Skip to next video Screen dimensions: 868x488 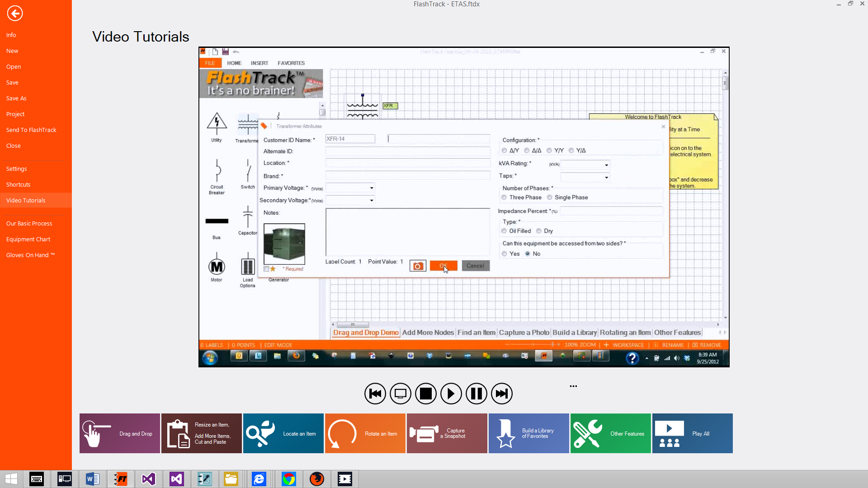tap(502, 394)
